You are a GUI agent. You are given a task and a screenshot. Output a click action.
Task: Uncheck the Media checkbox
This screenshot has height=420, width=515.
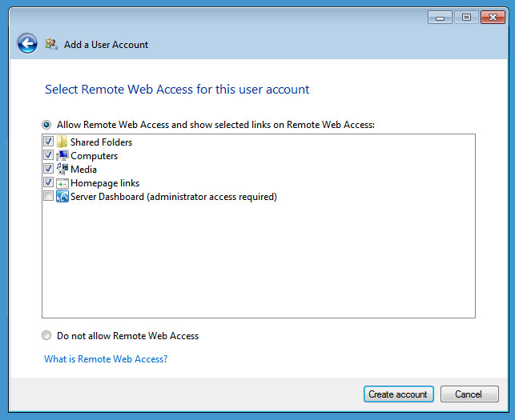pos(49,170)
